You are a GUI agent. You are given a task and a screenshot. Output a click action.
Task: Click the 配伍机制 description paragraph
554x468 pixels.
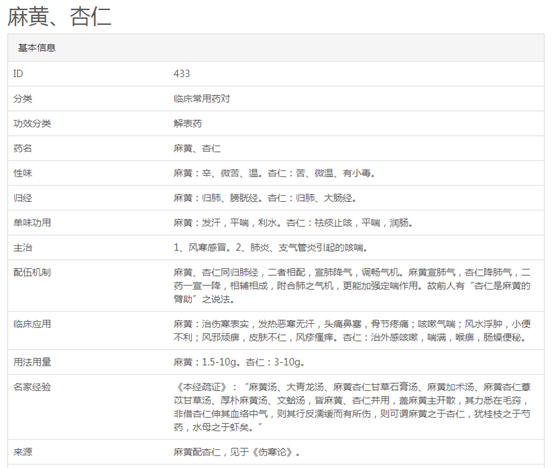point(352,285)
